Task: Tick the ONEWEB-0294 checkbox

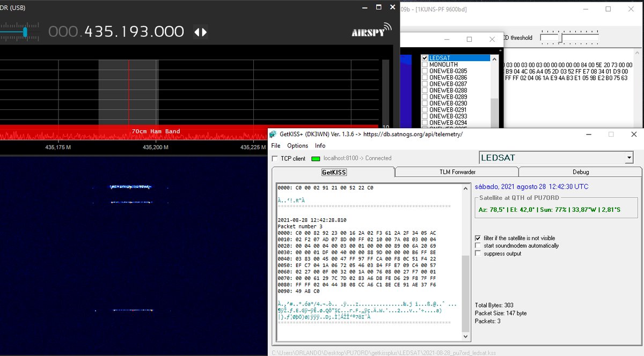Action: click(425, 122)
